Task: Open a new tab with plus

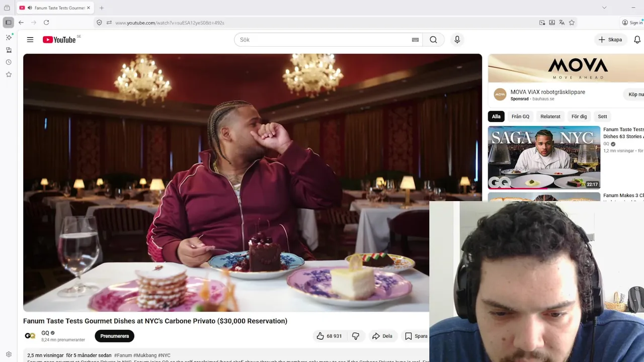Action: [x=102, y=8]
